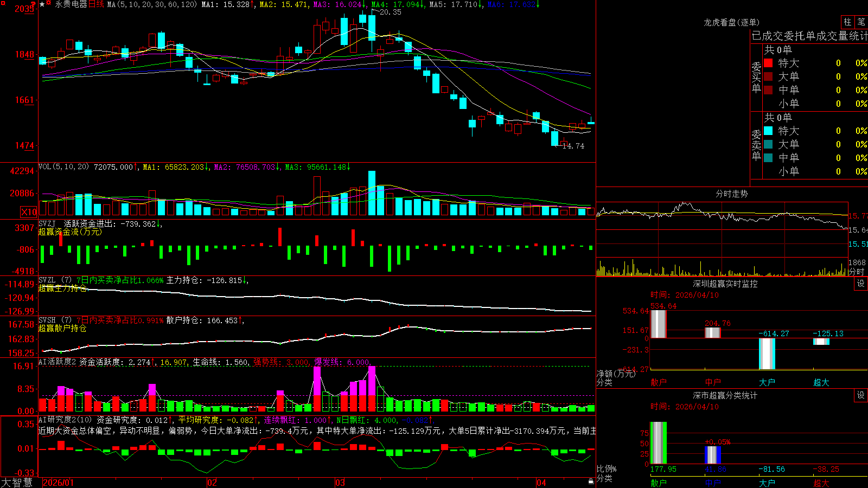Click the 超赢散户持仓 label

62,328
